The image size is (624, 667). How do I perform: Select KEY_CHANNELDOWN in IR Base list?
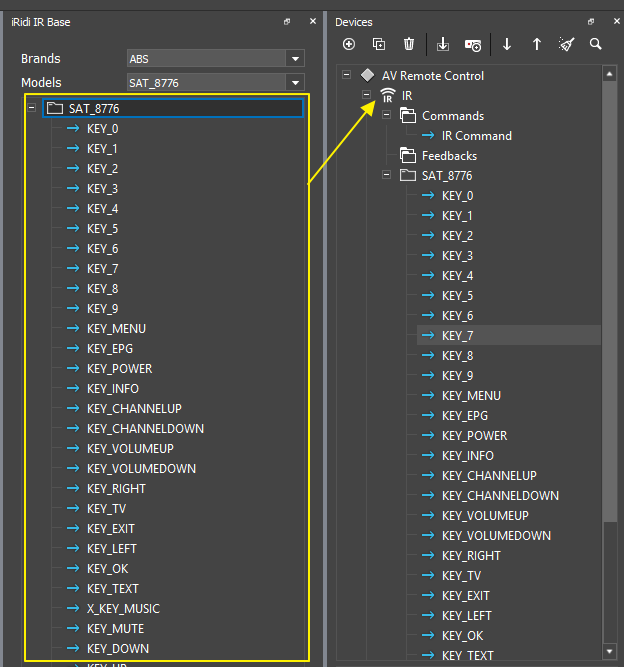point(145,428)
